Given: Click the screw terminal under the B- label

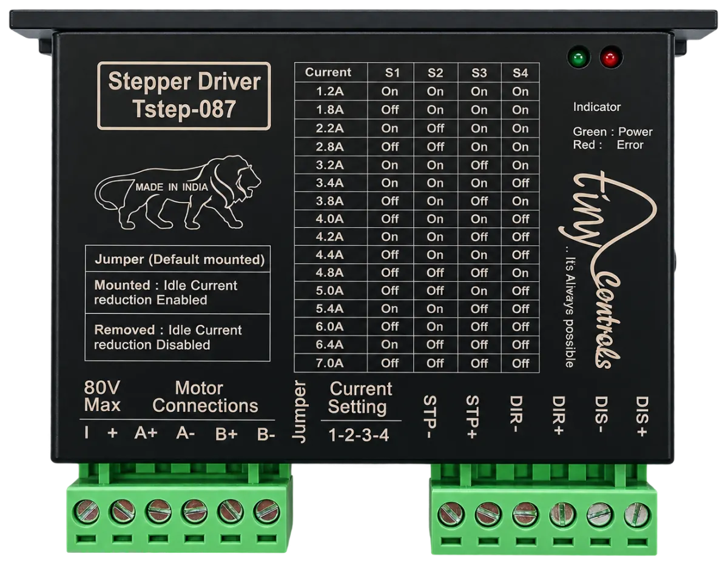Looking at the screenshot, I should [266, 512].
